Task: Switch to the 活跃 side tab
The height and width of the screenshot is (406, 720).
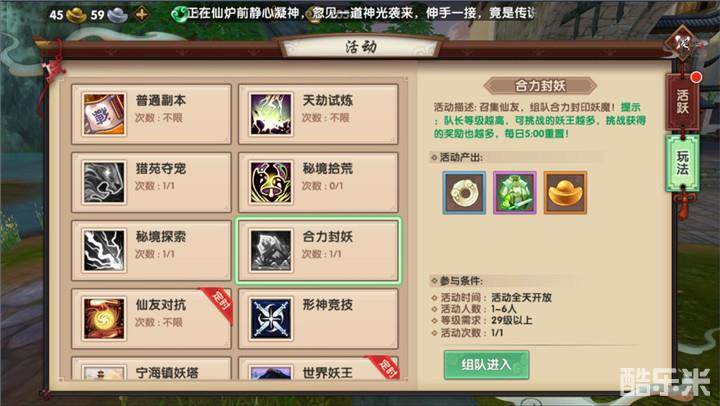Action: (683, 102)
